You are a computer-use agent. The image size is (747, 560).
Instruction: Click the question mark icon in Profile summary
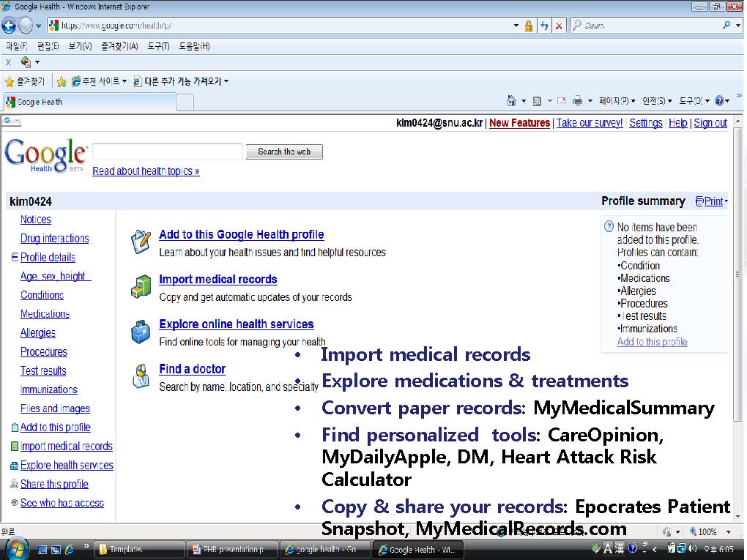pos(609,227)
